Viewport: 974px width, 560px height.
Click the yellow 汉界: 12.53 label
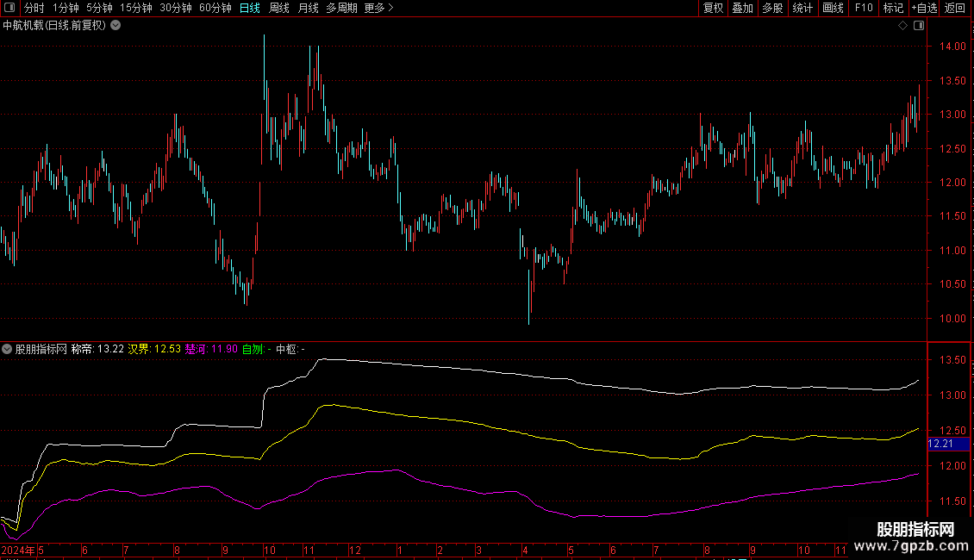[x=154, y=349]
